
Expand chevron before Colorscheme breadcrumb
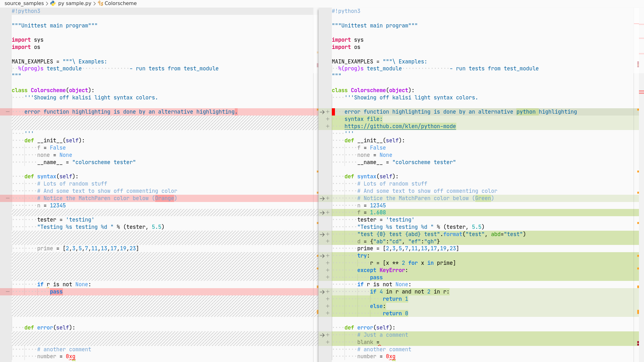[x=94, y=3]
